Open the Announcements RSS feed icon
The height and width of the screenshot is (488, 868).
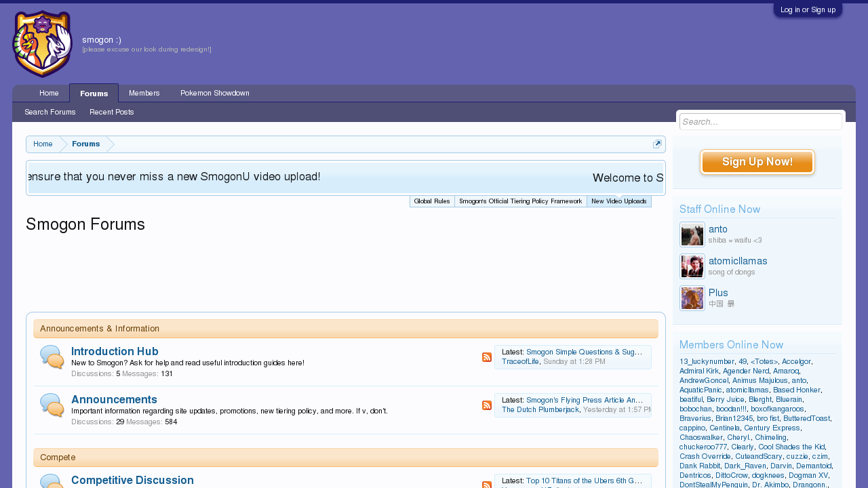point(487,405)
